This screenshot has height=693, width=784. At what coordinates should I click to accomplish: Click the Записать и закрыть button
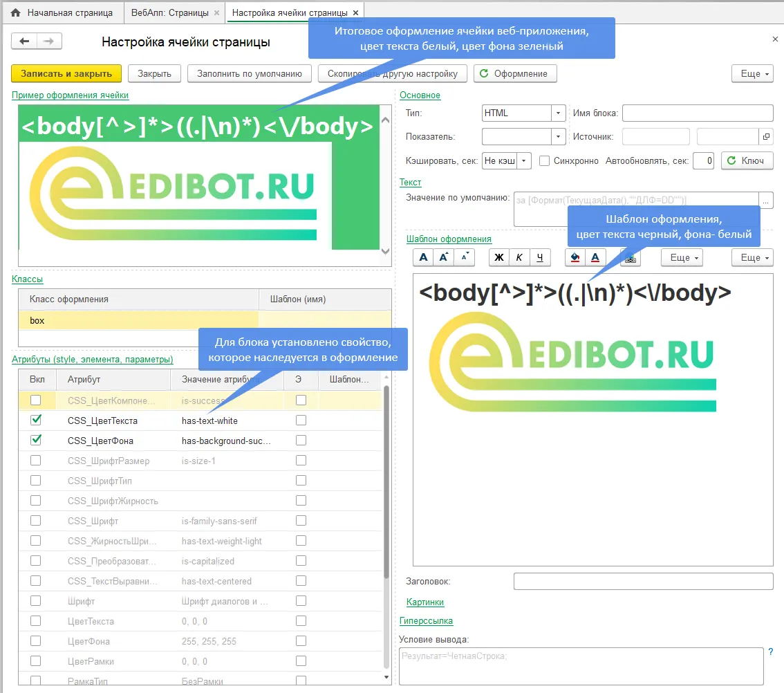pyautogui.click(x=66, y=73)
